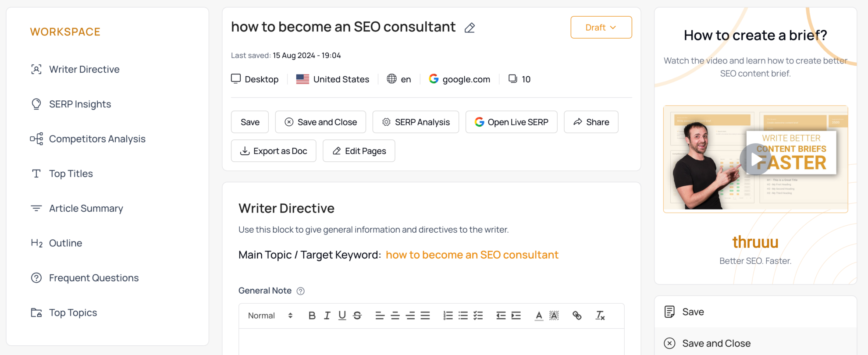Open the Outline section
The width and height of the screenshot is (868, 355).
click(65, 243)
